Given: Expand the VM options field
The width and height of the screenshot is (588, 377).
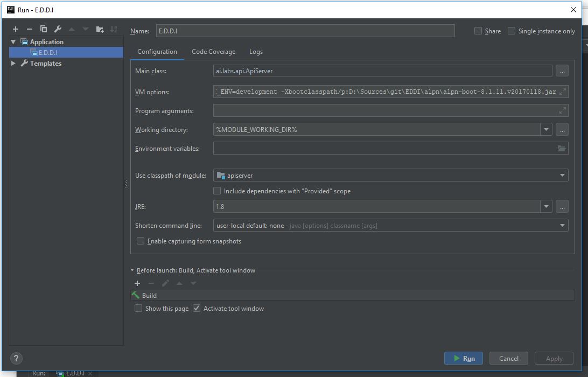Looking at the screenshot, I should pyautogui.click(x=562, y=92).
